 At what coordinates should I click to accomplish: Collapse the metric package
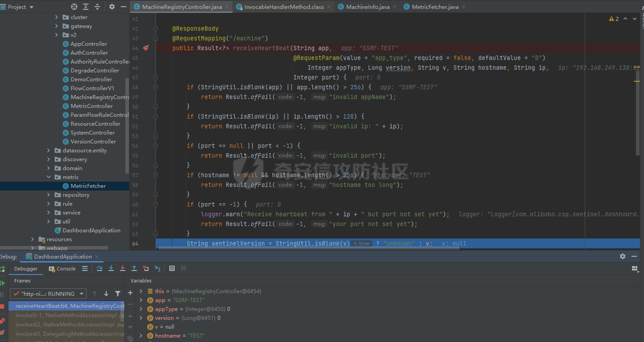click(x=48, y=177)
